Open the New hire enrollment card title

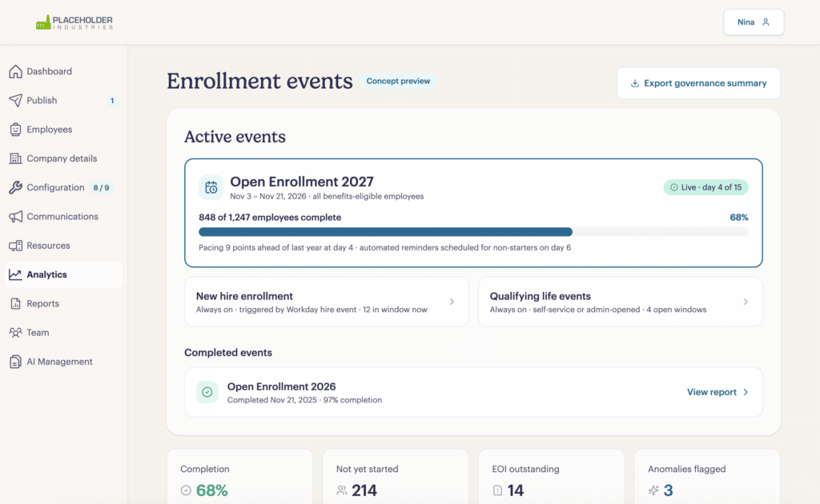click(x=244, y=296)
